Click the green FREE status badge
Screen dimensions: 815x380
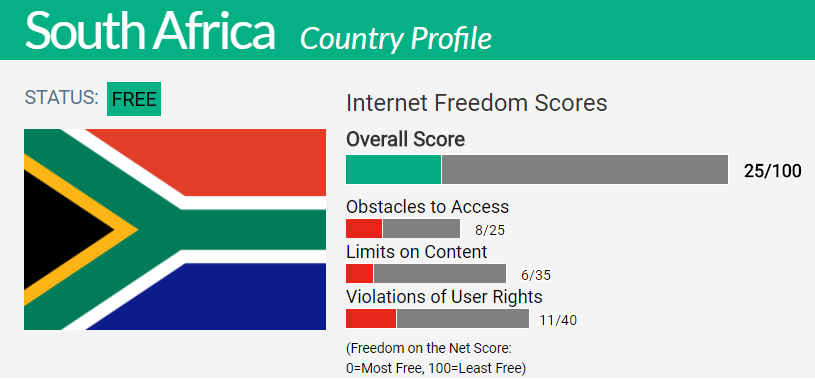[134, 99]
